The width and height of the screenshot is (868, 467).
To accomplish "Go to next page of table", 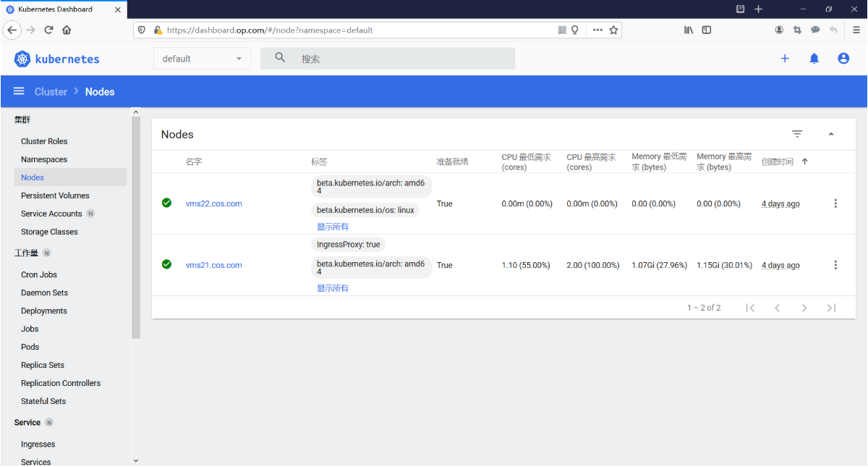I will tap(804, 308).
